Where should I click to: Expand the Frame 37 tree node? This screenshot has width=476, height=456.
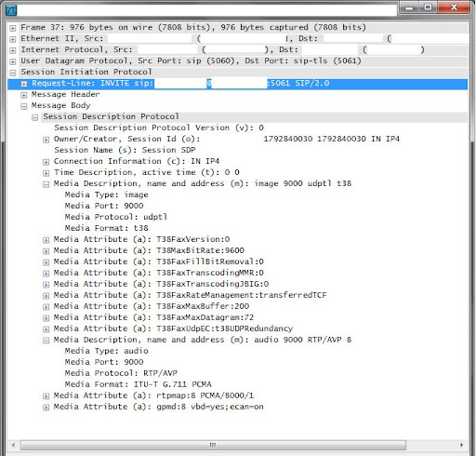click(x=13, y=28)
